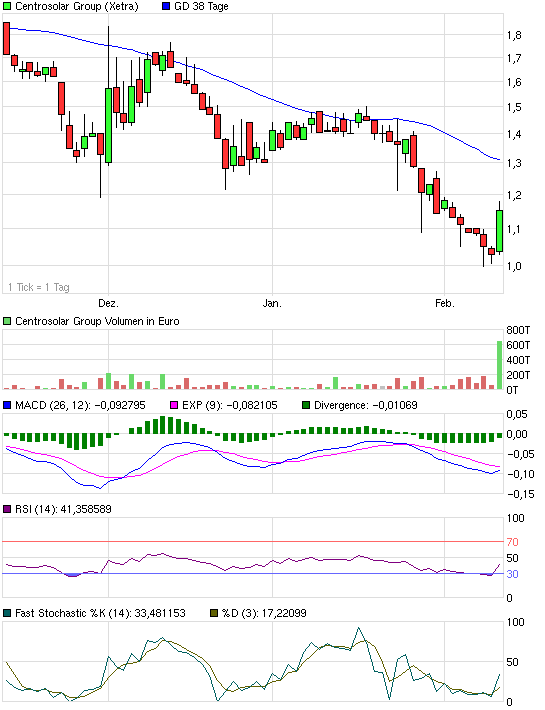
Task: Click the 400T volume axis label
Action: pyautogui.click(x=518, y=360)
